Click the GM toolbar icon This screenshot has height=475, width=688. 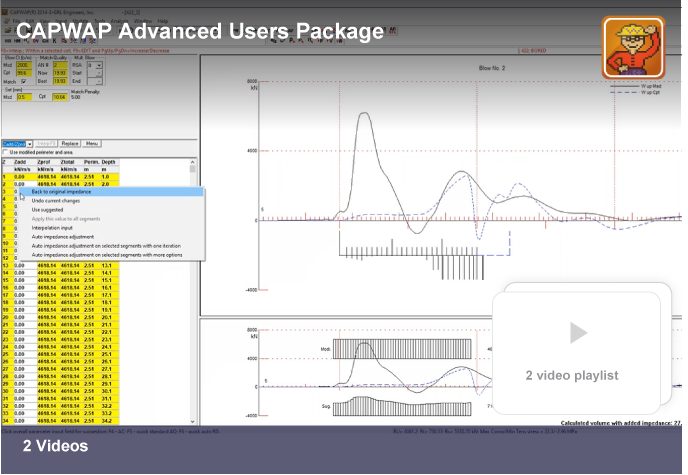(45, 41)
